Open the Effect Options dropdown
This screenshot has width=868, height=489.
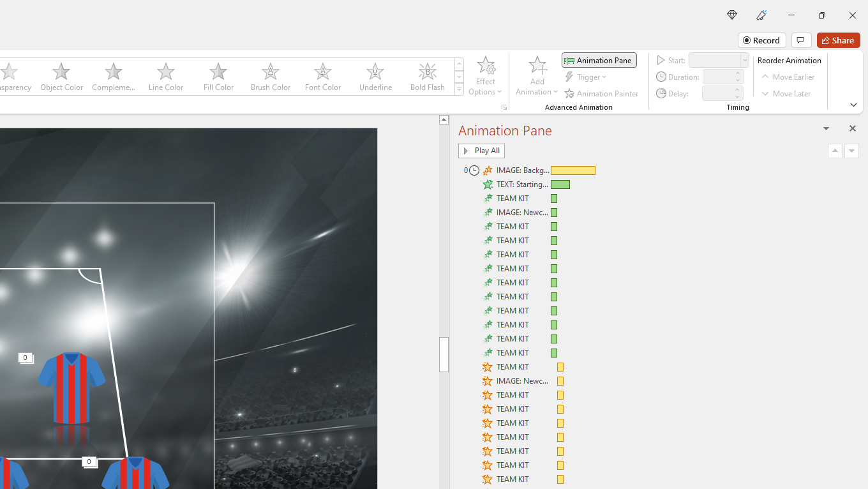tap(486, 77)
